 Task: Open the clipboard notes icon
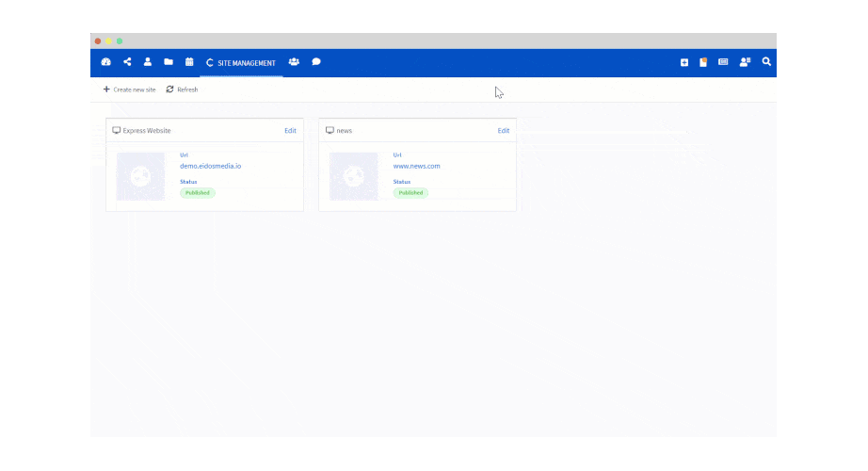tap(703, 62)
